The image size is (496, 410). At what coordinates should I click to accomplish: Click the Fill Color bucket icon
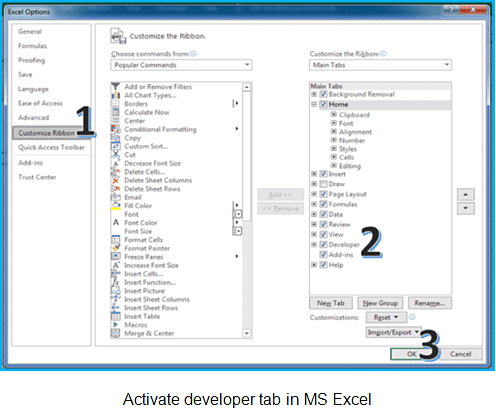coord(115,206)
